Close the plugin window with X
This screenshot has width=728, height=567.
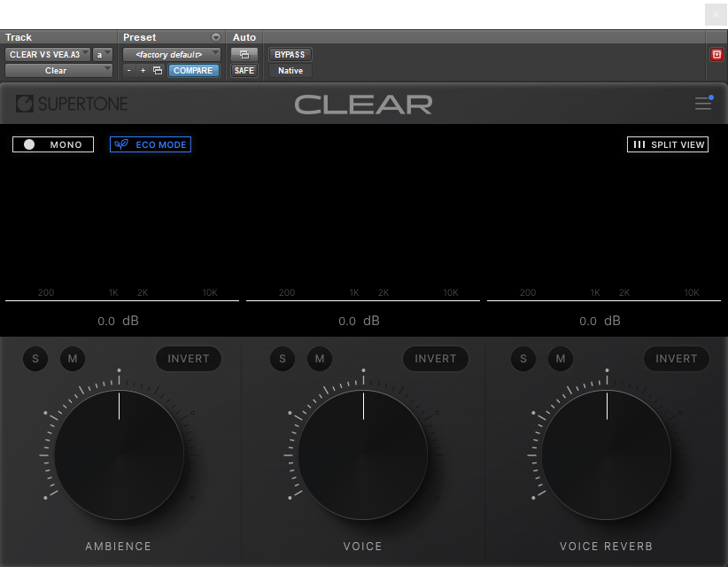coord(716,14)
